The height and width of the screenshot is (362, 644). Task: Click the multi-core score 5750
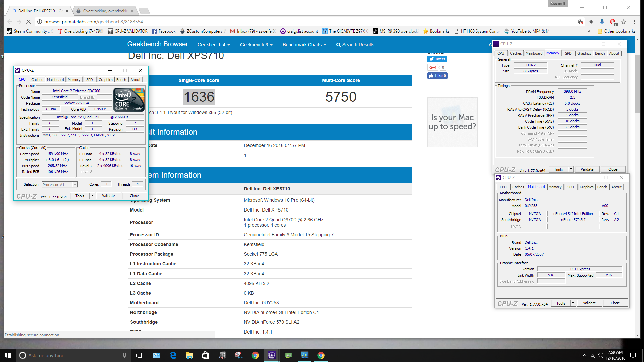(341, 97)
